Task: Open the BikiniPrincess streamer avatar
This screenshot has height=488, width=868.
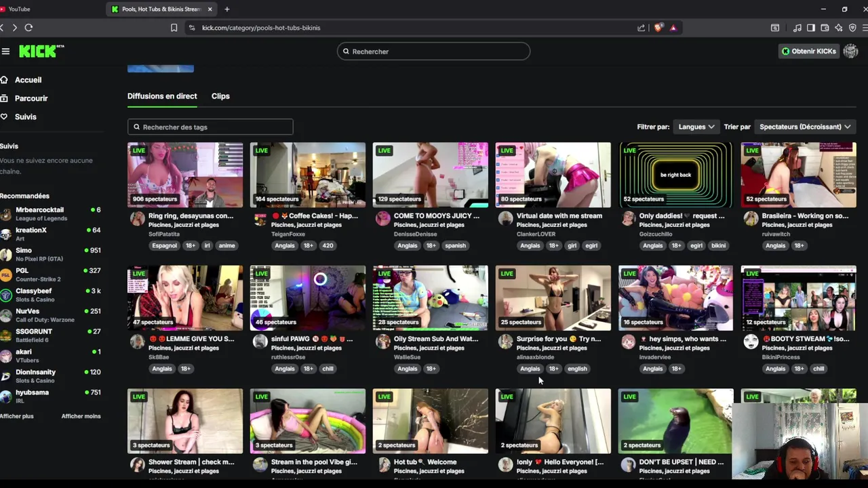Action: [751, 342]
